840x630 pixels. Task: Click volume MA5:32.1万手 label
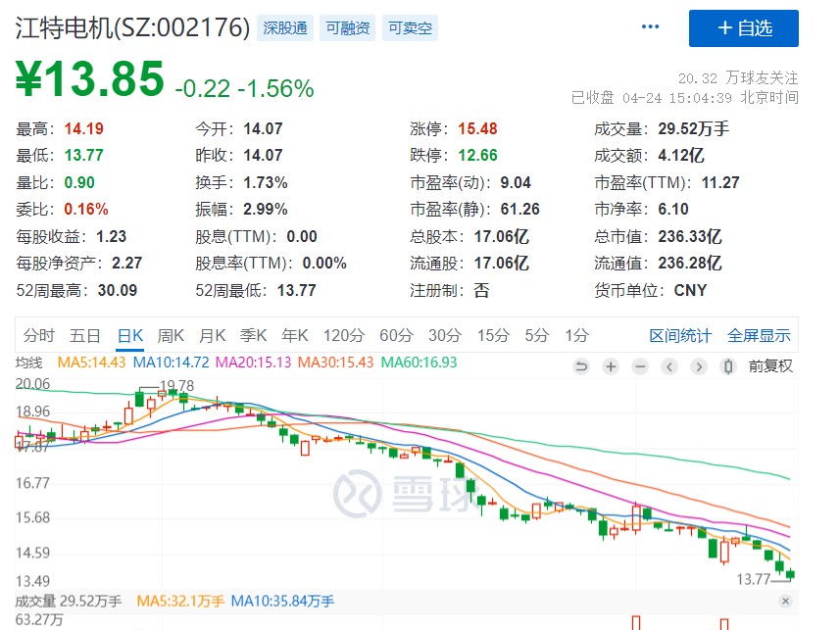pos(180,601)
